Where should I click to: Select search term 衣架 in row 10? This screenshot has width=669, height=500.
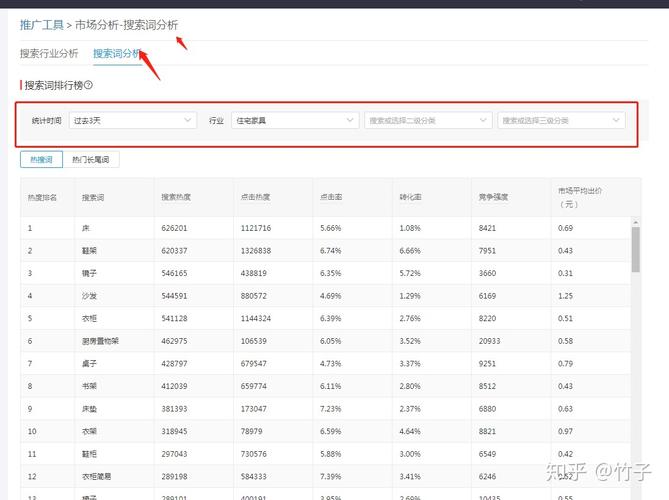pos(89,432)
